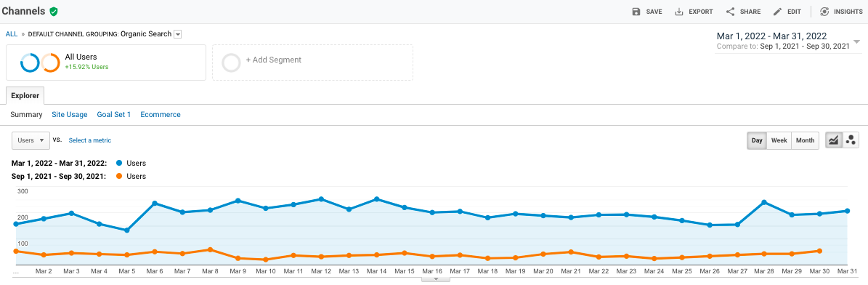Click the Mar 15 axis label
This screenshot has height=285, width=868.
point(404,272)
